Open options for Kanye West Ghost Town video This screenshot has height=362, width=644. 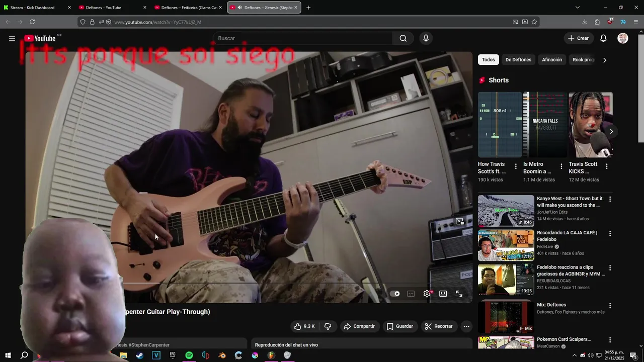[x=610, y=199]
